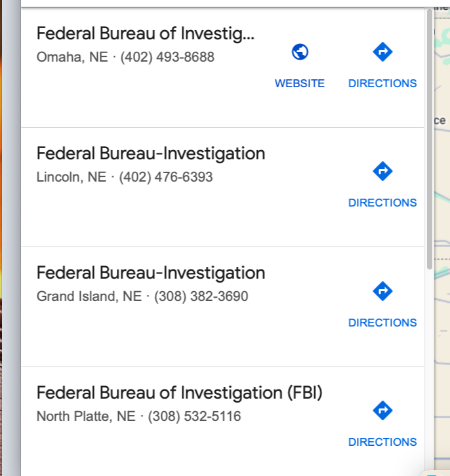
Task: Get directions icon for Omaha FBI office
Action: point(382,52)
